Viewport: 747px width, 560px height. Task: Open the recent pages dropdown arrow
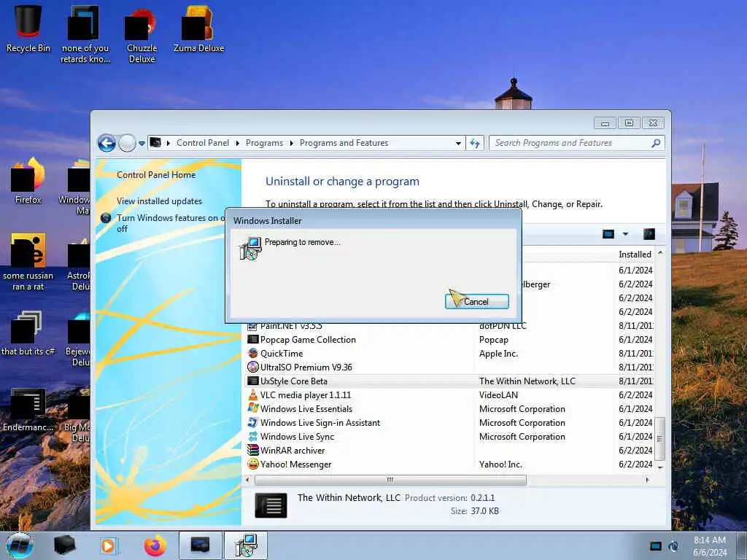[x=142, y=144]
